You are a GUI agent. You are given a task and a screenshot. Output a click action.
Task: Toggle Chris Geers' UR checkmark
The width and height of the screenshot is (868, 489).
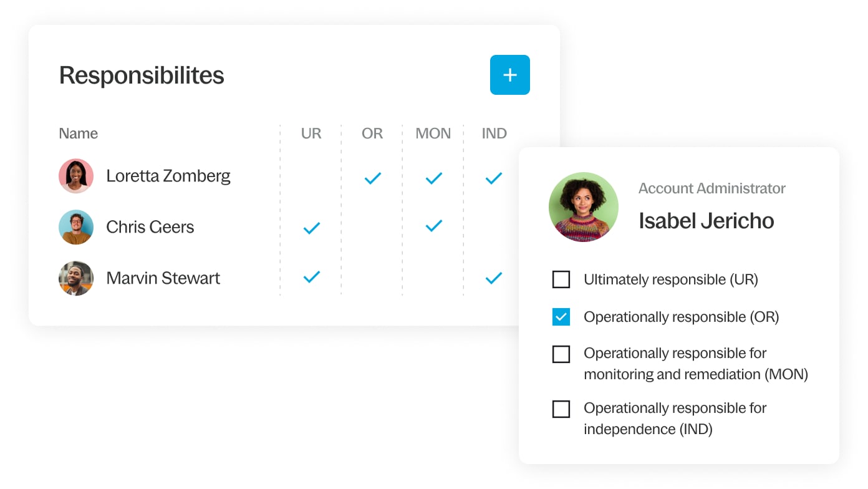click(311, 228)
